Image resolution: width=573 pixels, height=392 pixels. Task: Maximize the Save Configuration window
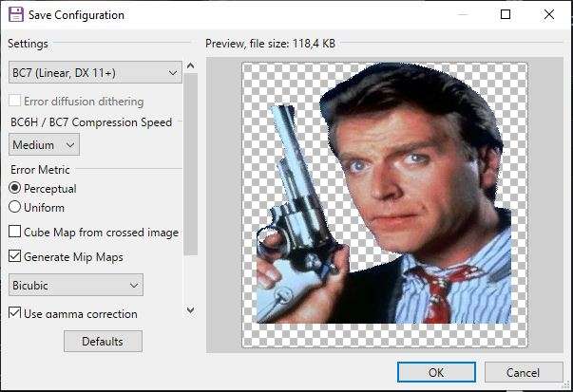click(506, 14)
